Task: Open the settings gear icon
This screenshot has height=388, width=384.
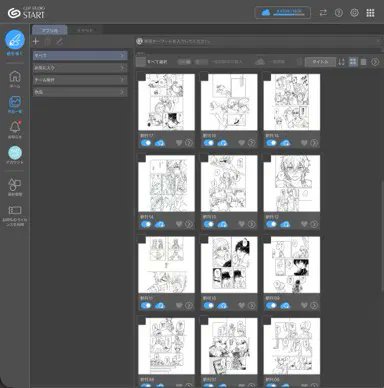Action: pos(354,13)
